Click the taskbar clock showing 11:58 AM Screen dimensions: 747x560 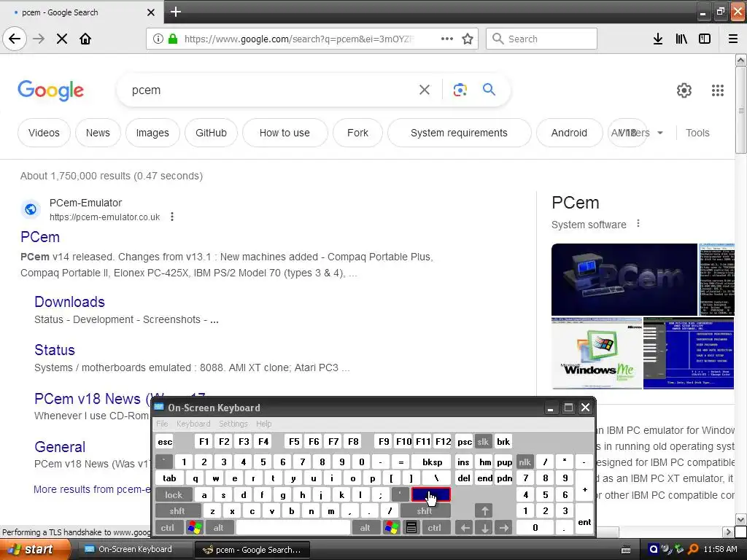(720, 550)
